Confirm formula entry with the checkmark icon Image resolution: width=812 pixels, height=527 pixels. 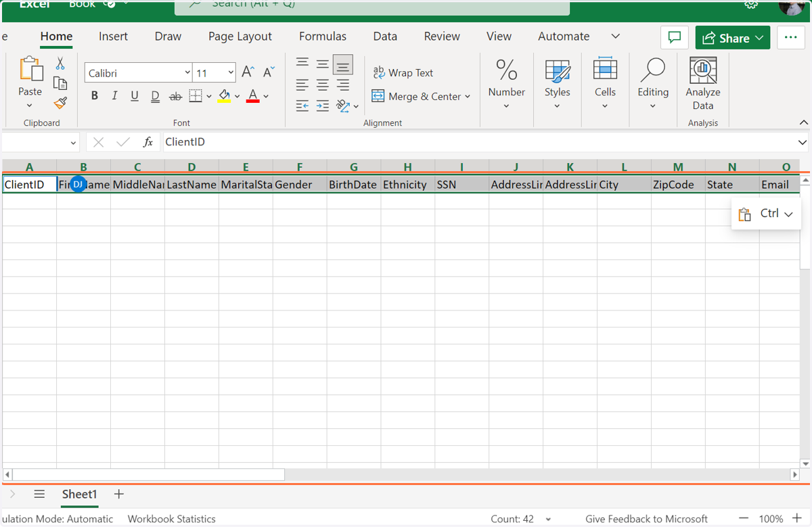pos(123,142)
